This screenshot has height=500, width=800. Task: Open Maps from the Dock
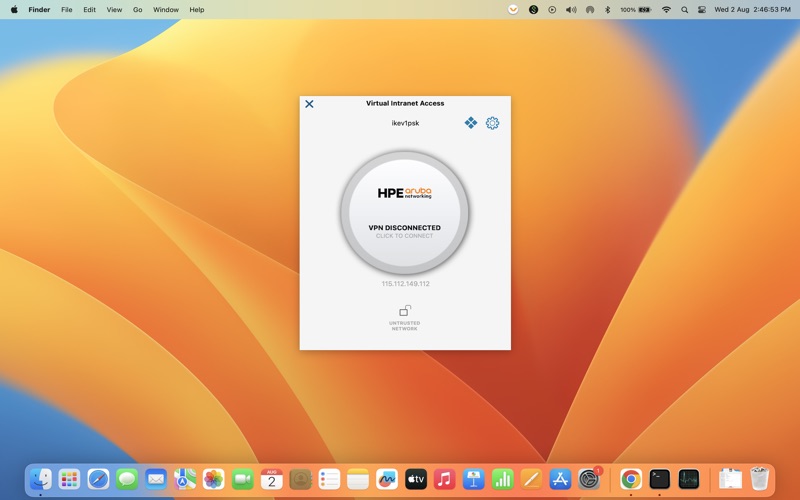coord(185,479)
